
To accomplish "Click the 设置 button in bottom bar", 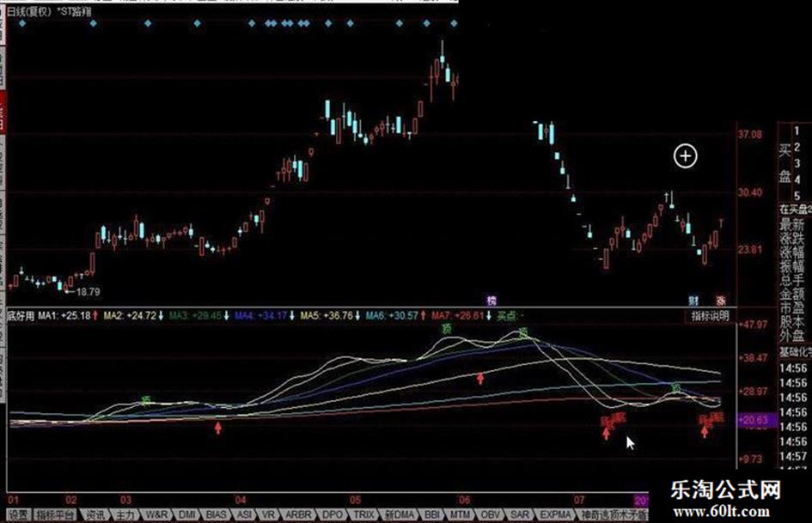I will [19, 514].
